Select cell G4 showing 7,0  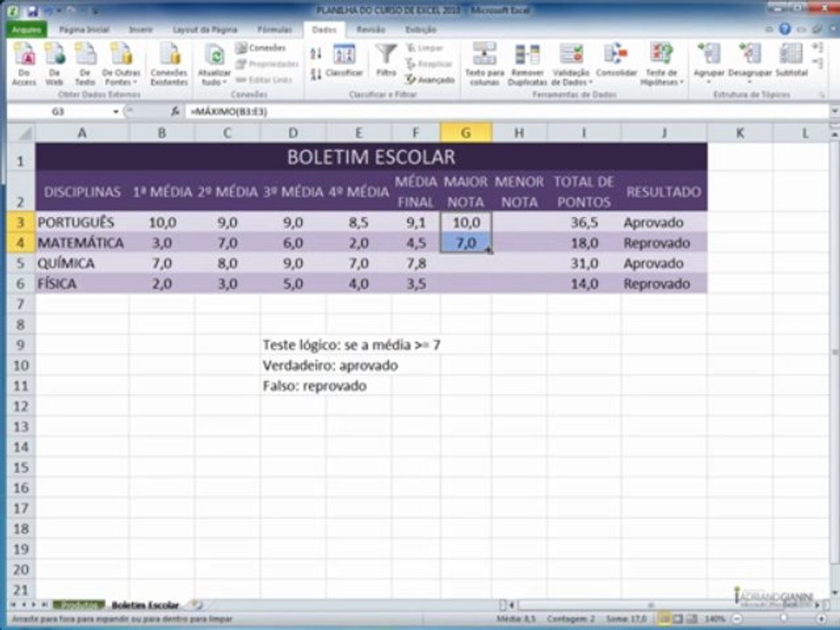(466, 242)
